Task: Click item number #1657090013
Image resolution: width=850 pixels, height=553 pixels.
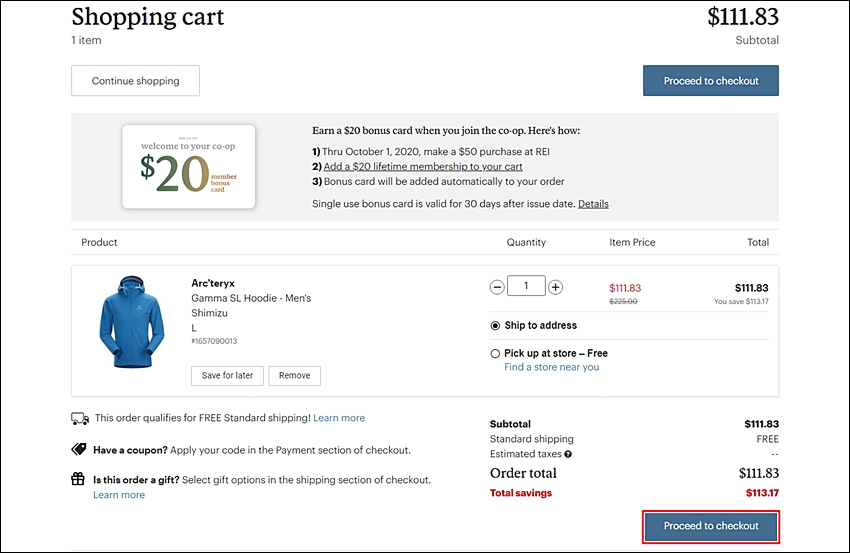Action: (x=214, y=341)
